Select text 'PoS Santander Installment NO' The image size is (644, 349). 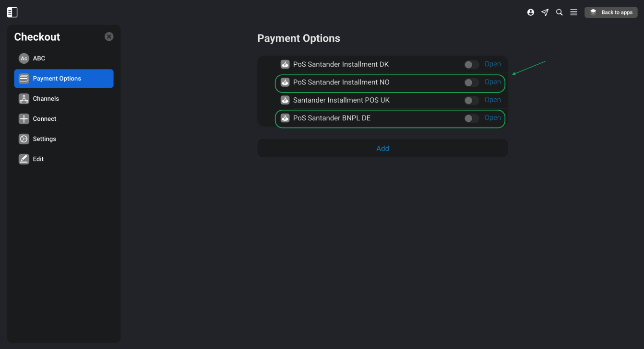(341, 82)
